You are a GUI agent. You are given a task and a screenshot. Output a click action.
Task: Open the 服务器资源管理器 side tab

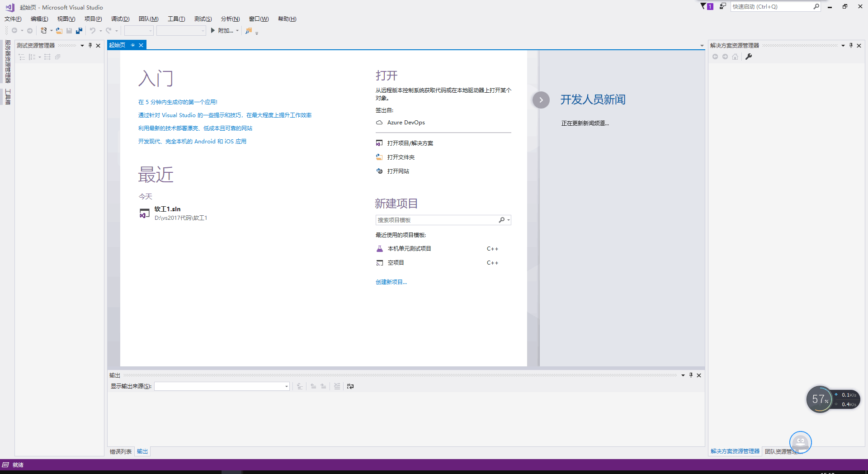(x=8, y=62)
